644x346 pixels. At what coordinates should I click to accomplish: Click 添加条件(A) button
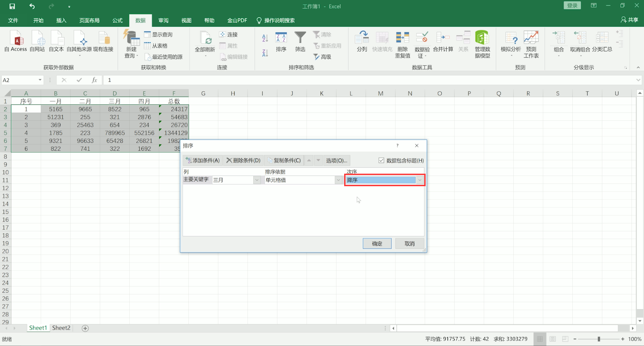[x=202, y=160]
